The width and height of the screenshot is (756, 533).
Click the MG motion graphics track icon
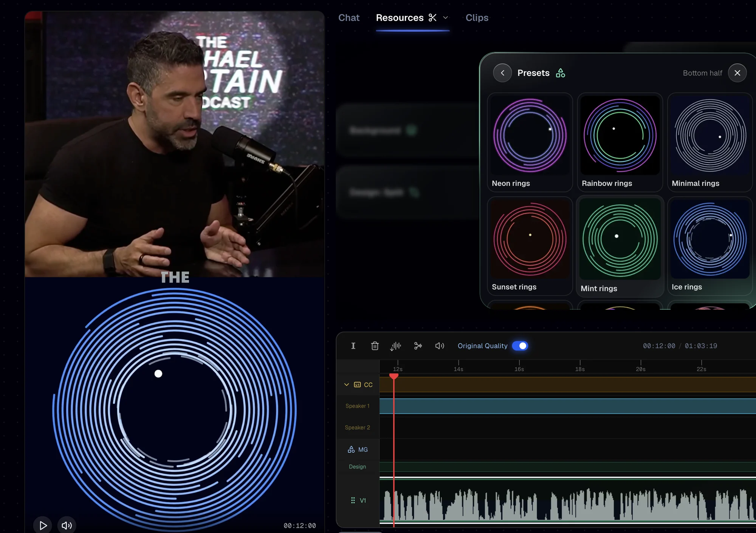tap(351, 450)
